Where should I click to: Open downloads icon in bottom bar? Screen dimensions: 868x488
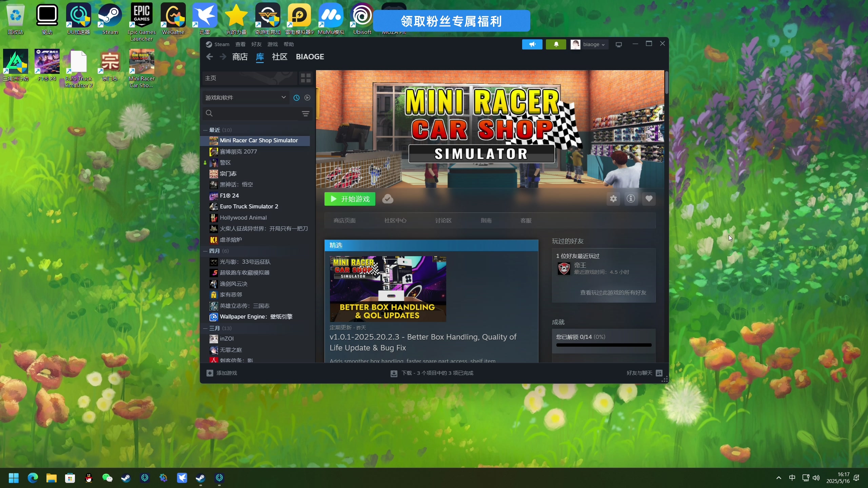click(394, 373)
